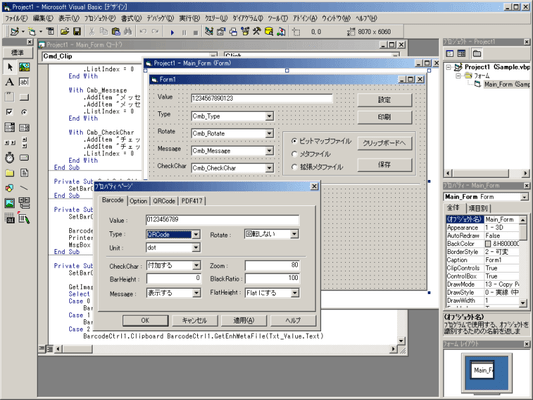
Task: Open the Cmb_Rotate combo box dropdown
Action: point(269,134)
